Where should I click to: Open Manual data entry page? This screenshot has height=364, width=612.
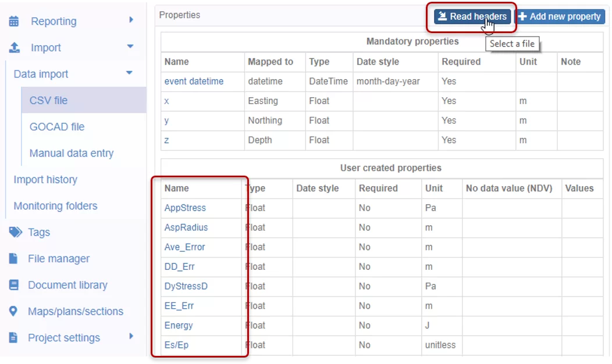click(71, 154)
